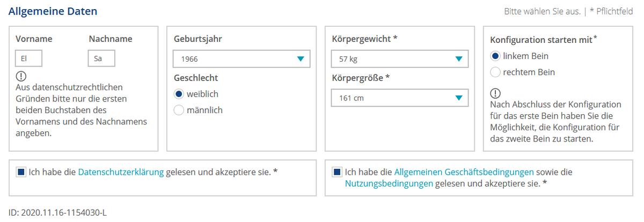Click the Körpergewicht dropdown arrow icon

pos(458,59)
